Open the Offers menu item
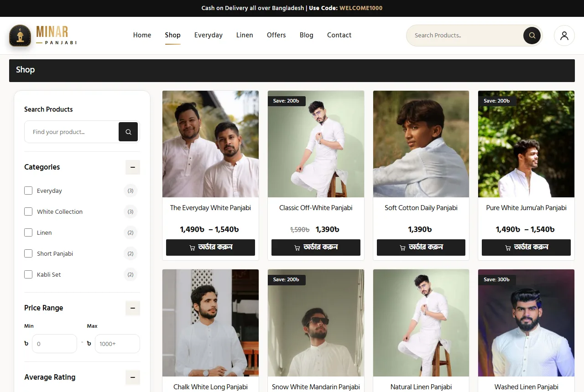The image size is (584, 392). [x=276, y=35]
